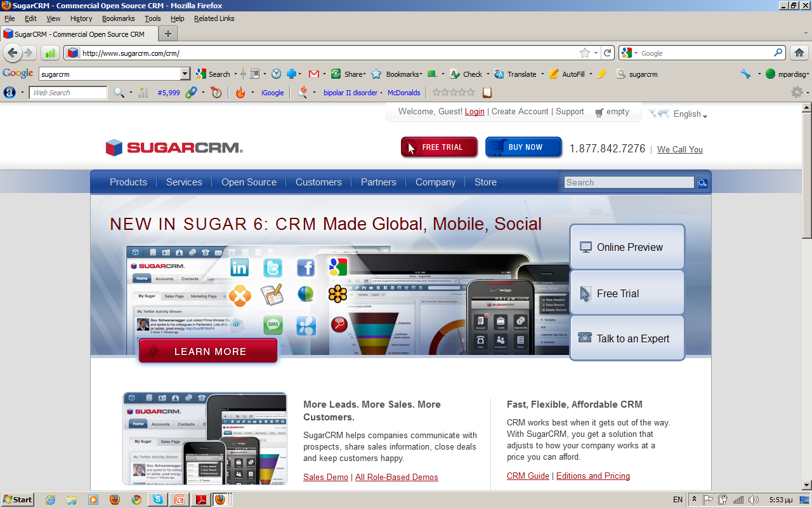Expand the Gmail icon dropdown arrow
This screenshot has height=508, width=812.
tap(323, 74)
